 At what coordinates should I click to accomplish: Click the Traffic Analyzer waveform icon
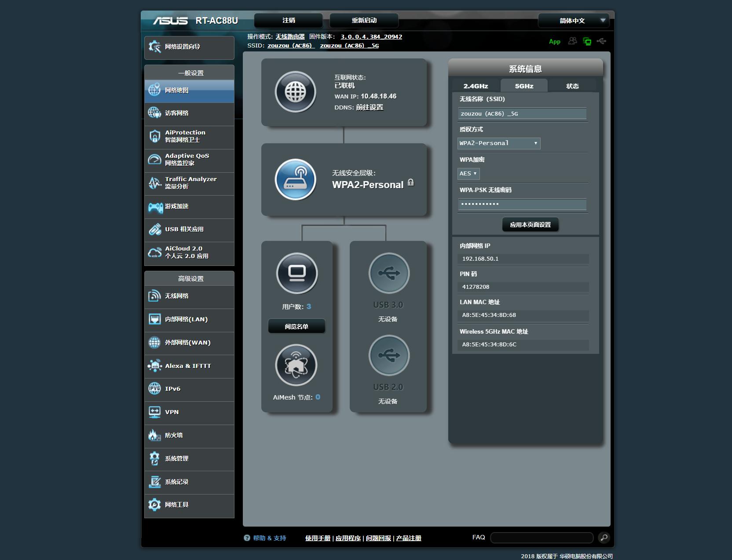[x=154, y=182]
